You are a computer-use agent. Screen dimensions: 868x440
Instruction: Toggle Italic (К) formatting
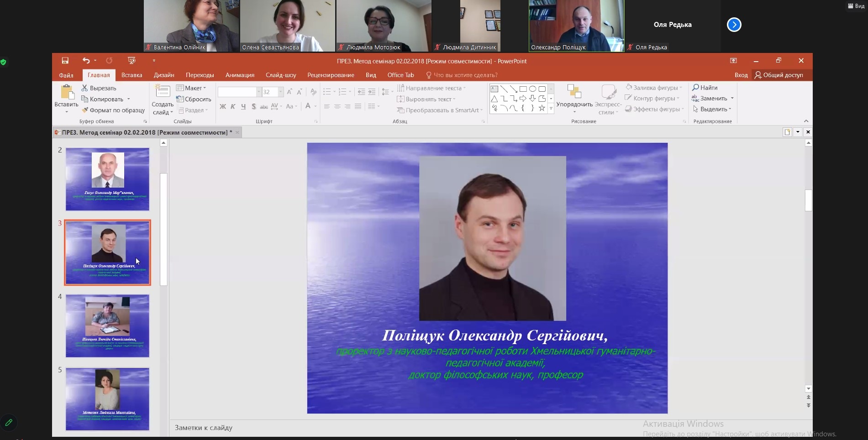pos(233,106)
